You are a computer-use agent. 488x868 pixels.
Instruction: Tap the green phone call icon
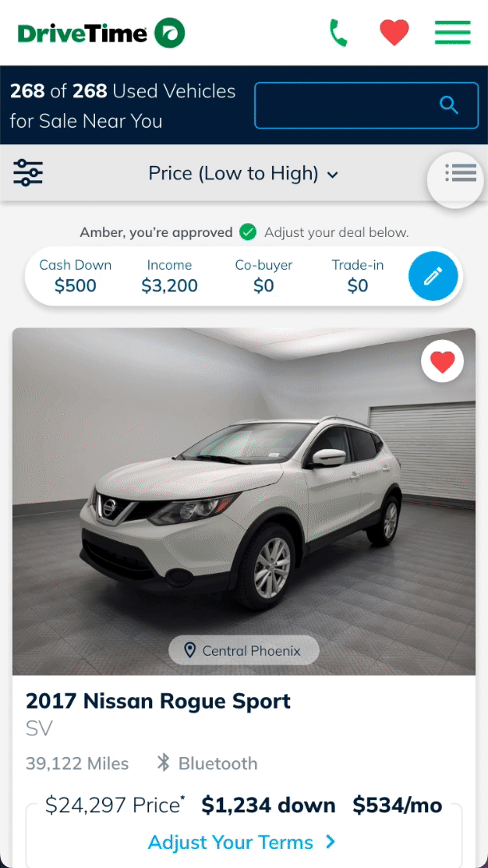pos(338,33)
